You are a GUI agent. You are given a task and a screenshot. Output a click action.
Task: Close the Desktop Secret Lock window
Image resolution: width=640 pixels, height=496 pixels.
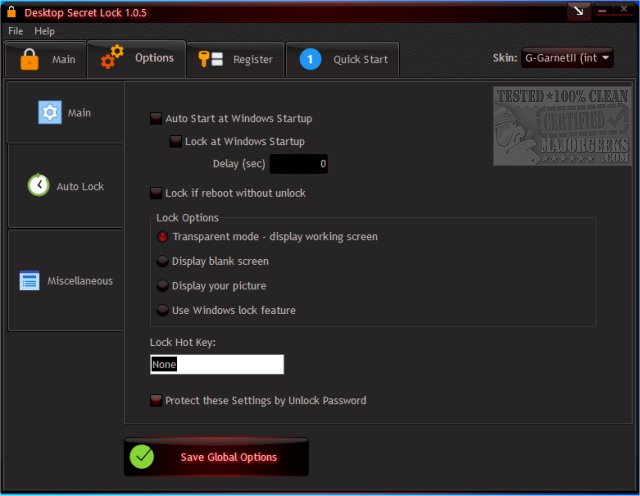click(624, 10)
